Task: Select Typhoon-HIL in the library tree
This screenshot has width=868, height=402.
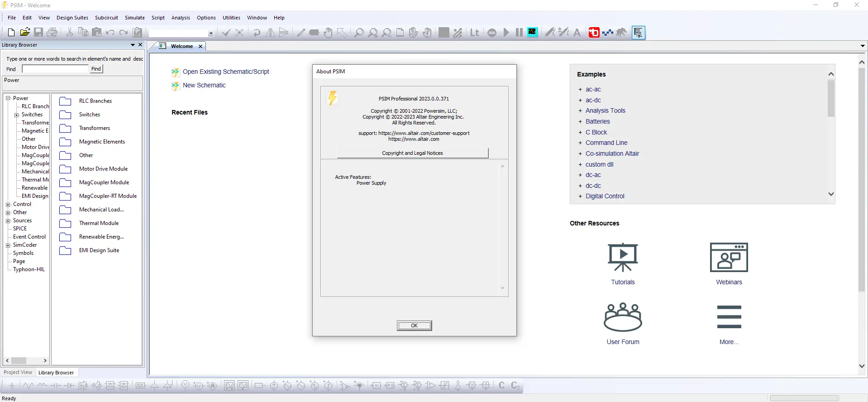Action: tap(29, 269)
